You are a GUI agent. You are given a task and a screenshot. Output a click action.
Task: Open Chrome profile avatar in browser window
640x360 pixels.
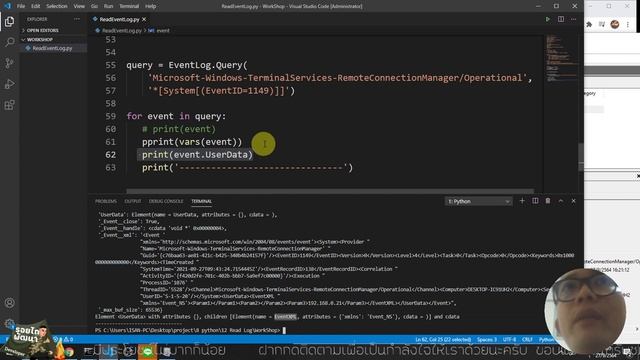coord(615,24)
